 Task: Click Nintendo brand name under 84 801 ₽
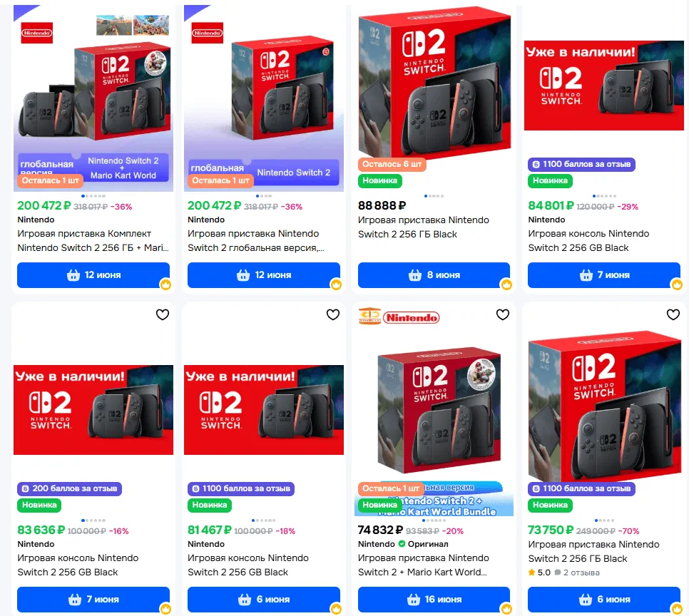(546, 220)
